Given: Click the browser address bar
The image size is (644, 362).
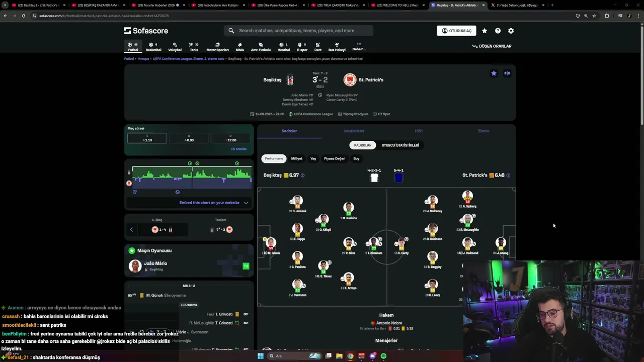Looking at the screenshot, I should click(302, 16).
